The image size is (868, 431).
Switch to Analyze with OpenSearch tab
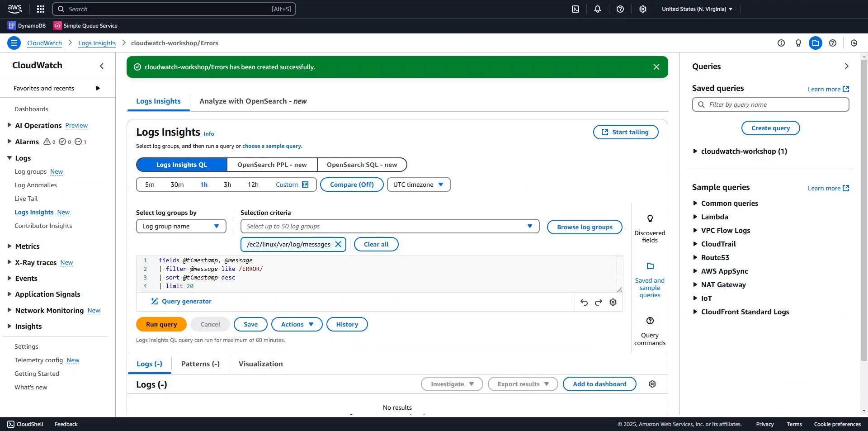[x=253, y=101]
